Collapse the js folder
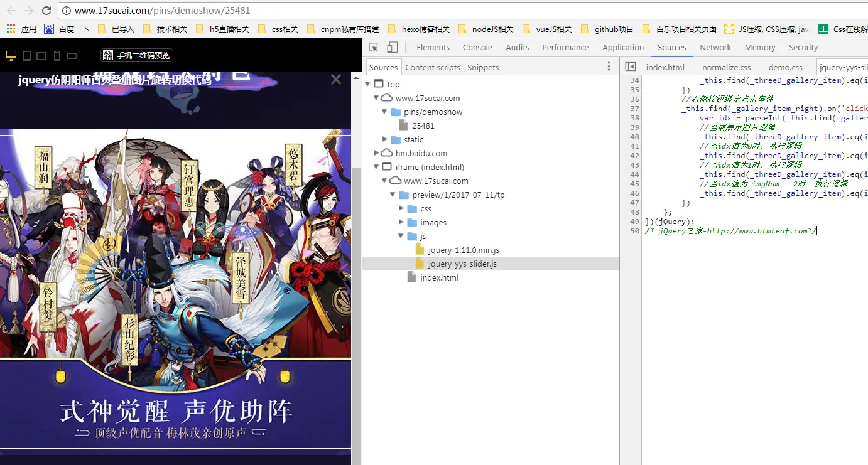868x465 pixels. click(401, 236)
